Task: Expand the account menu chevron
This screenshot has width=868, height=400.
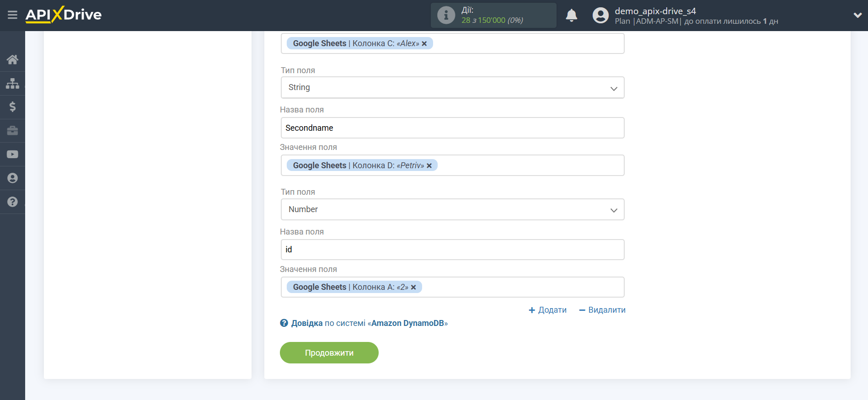Action: 857,15
